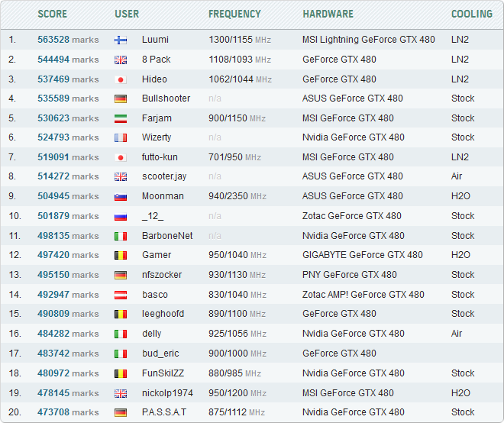
Task: Click the Russian flag next to _12_
Action: point(121,216)
